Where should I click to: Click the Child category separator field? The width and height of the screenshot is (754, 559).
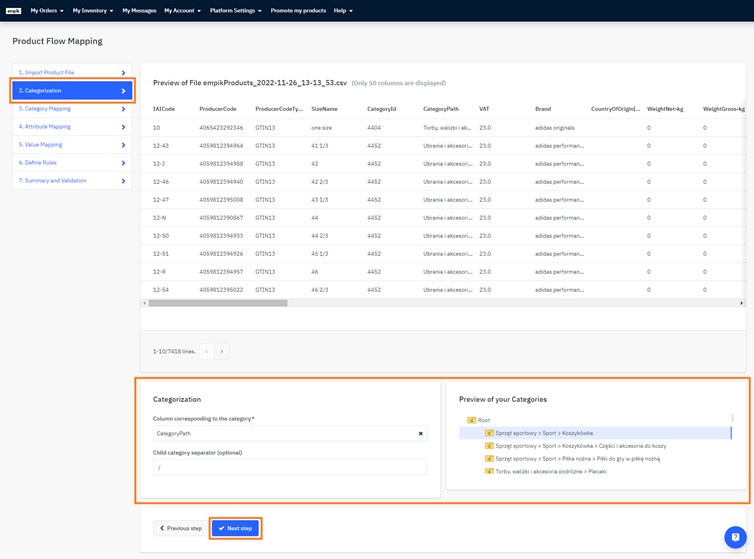click(289, 468)
